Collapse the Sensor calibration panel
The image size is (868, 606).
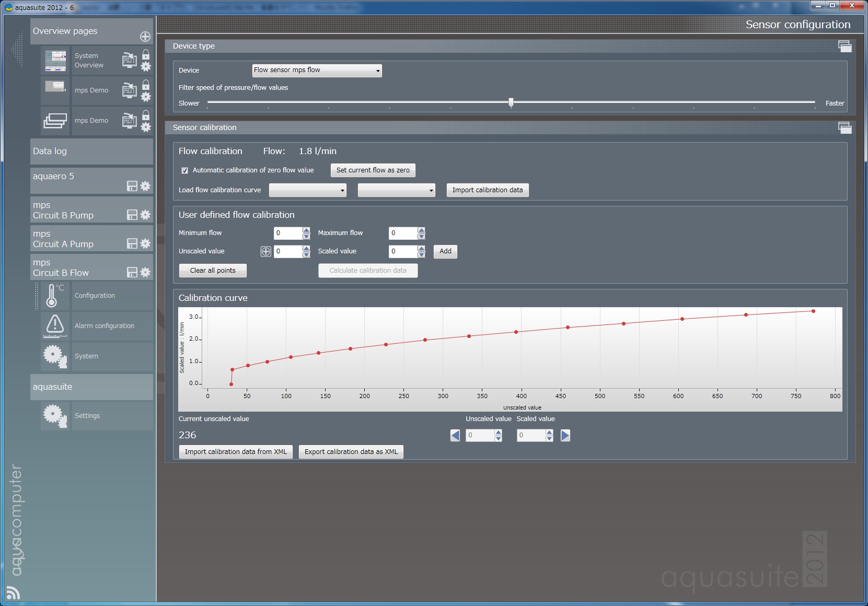844,127
